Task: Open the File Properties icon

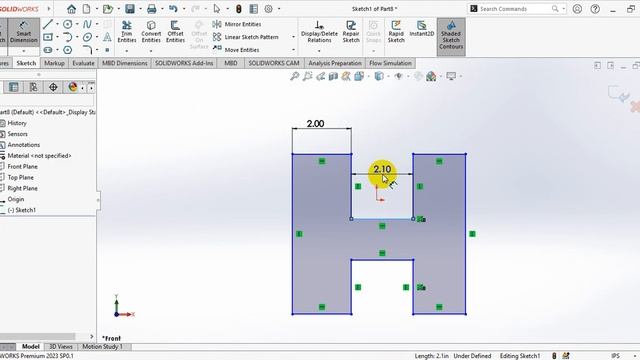Action: [253, 9]
